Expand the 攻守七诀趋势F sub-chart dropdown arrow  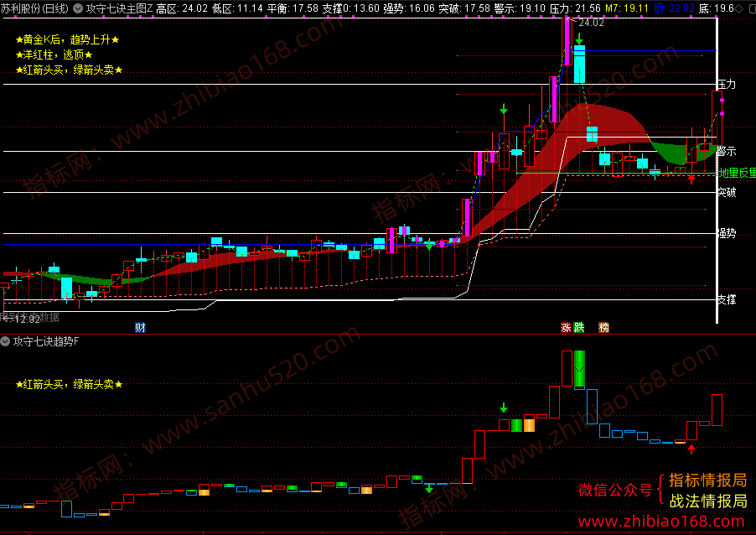pos(5,341)
